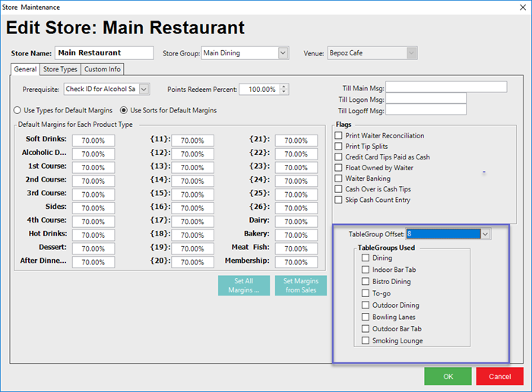Open the disabled Venue dropdown arrow
Viewport: 532px width, 392px height.
(411, 53)
